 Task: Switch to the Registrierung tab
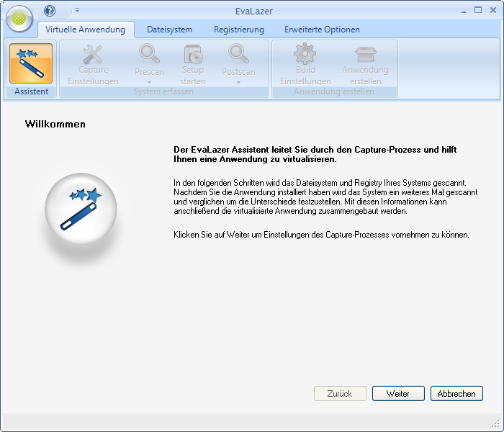[x=238, y=30]
